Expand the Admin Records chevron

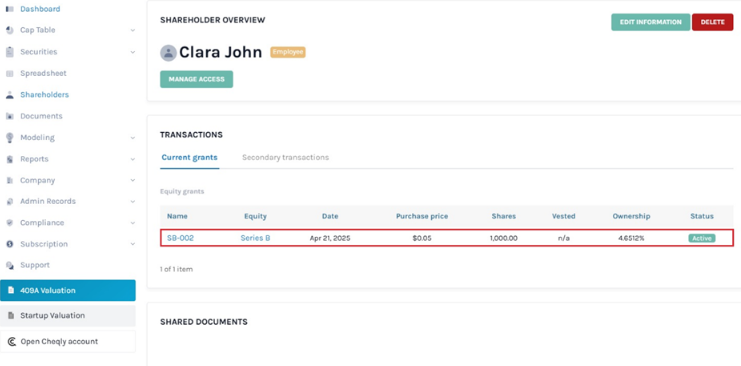(x=133, y=201)
